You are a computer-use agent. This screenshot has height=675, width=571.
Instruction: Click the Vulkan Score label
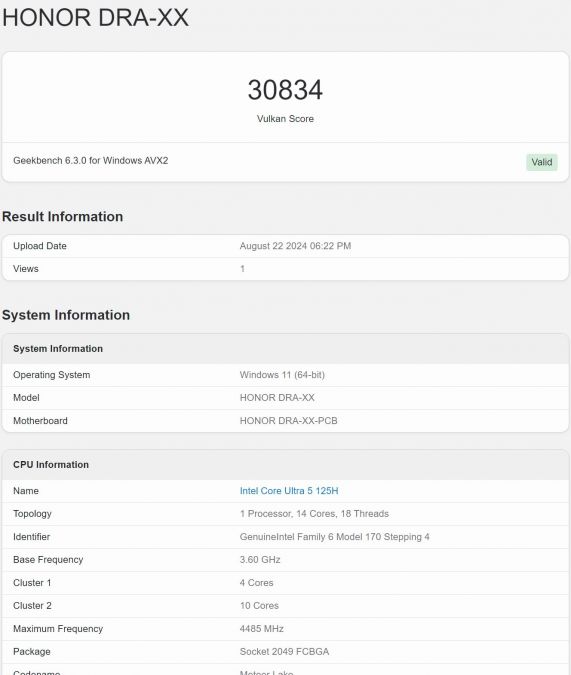point(285,119)
